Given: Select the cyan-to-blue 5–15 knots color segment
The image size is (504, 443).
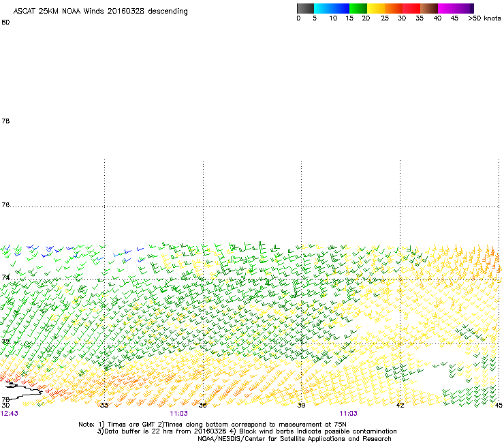Looking at the screenshot, I should pyautogui.click(x=332, y=8).
